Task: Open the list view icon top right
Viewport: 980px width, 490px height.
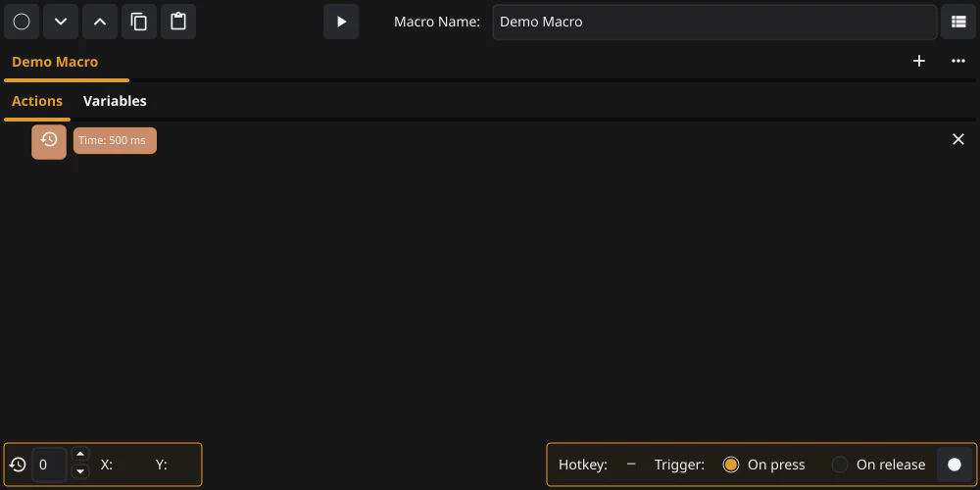Action: point(958,22)
